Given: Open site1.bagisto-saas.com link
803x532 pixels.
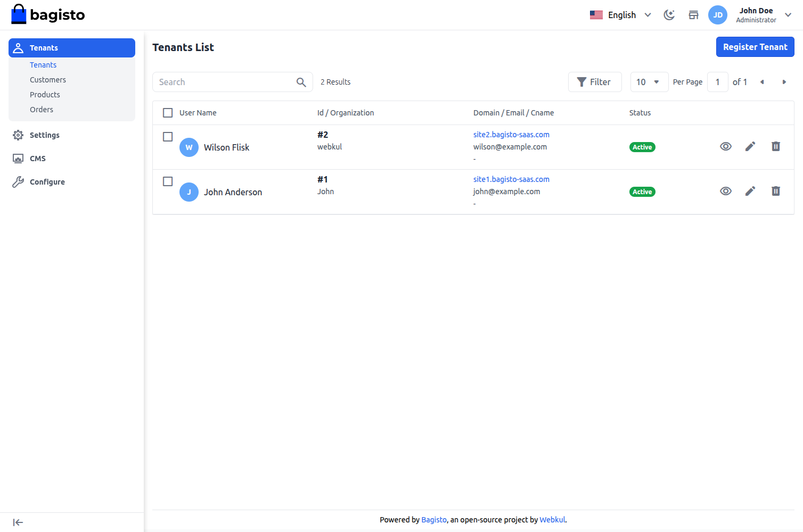Looking at the screenshot, I should click(x=511, y=179).
